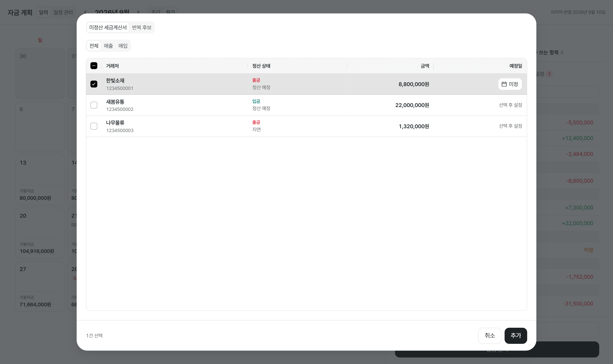Toggle the select-all header checkbox
This screenshot has height=364, width=613.
pyautogui.click(x=94, y=66)
